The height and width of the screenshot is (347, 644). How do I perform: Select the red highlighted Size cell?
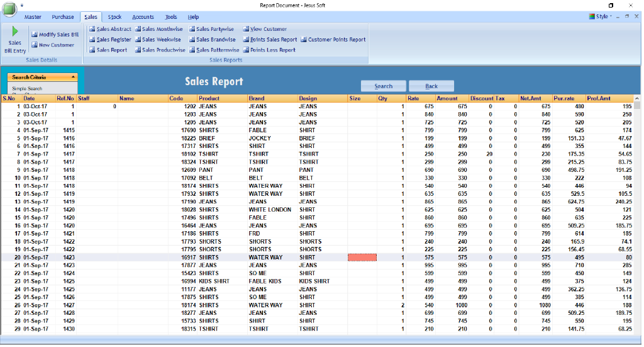(x=362, y=258)
